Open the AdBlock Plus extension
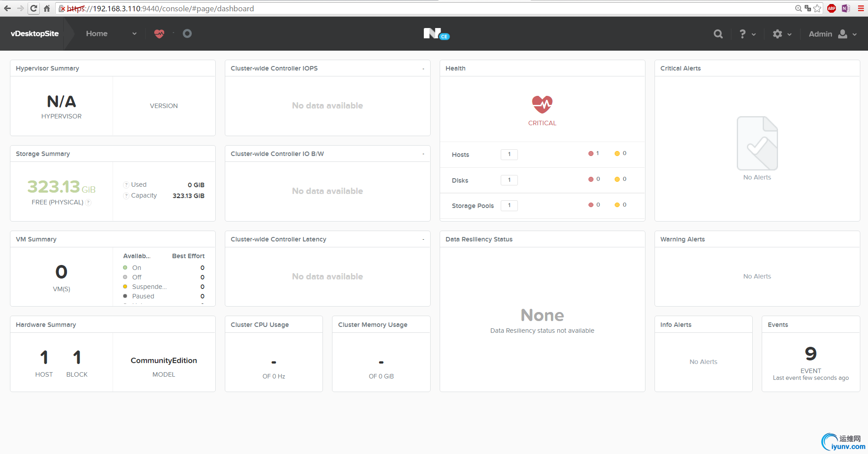 coord(831,8)
